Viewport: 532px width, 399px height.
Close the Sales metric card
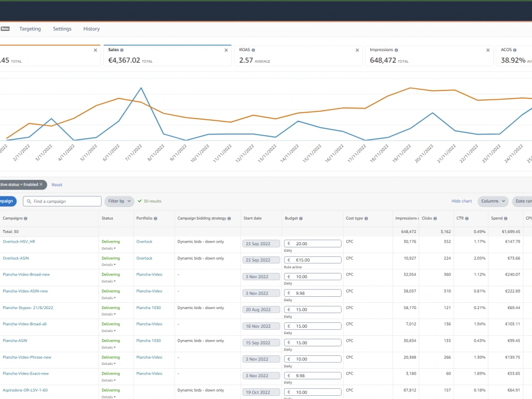[226, 50]
